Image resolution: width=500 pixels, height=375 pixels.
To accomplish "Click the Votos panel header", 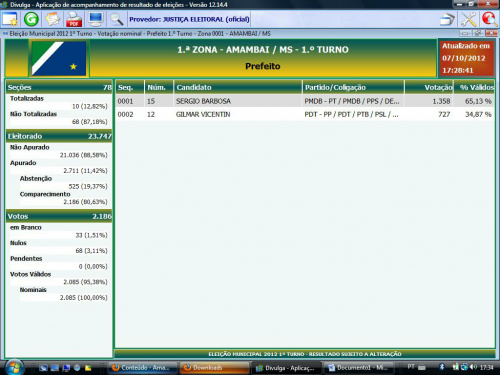I will [x=59, y=216].
